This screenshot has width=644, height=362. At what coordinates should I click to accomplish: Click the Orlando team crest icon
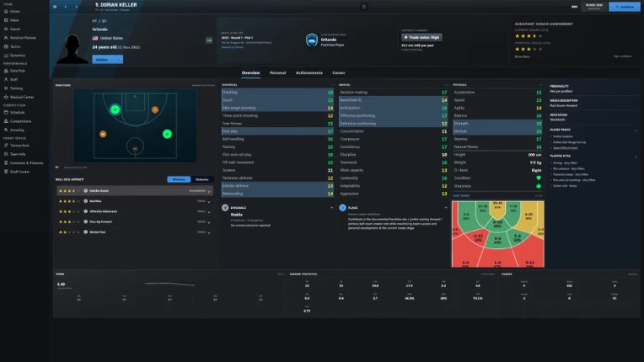pyautogui.click(x=312, y=40)
